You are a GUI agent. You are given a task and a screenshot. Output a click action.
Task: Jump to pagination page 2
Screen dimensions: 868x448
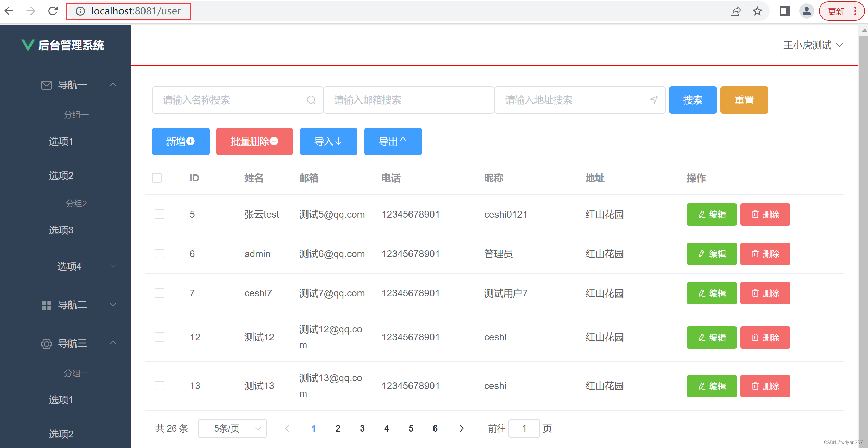(338, 428)
